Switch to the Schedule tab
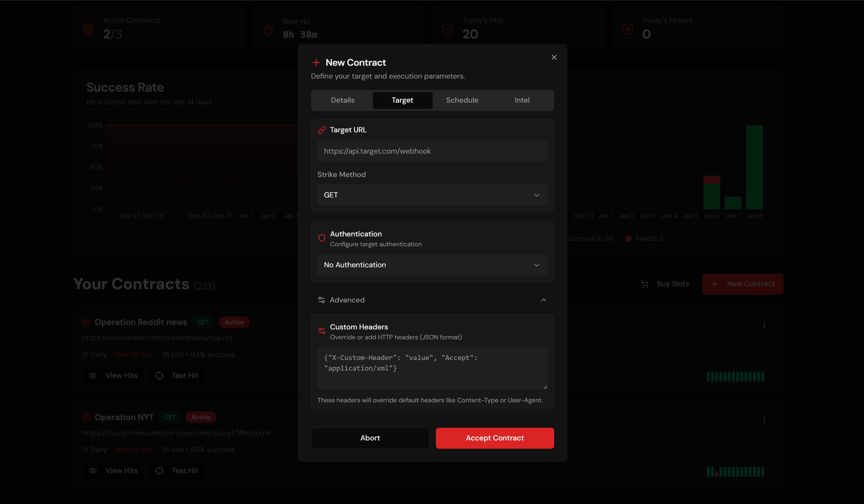The width and height of the screenshot is (864, 504). pyautogui.click(x=462, y=100)
